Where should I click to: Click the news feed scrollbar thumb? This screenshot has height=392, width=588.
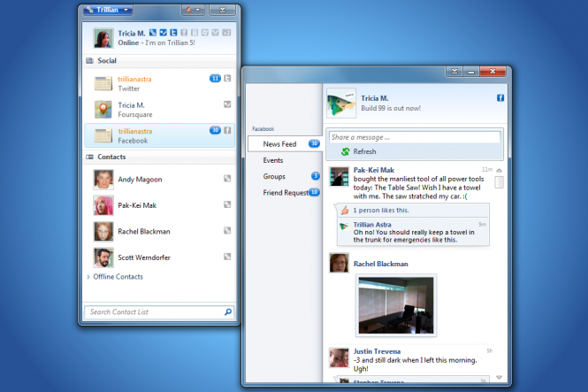(499, 182)
